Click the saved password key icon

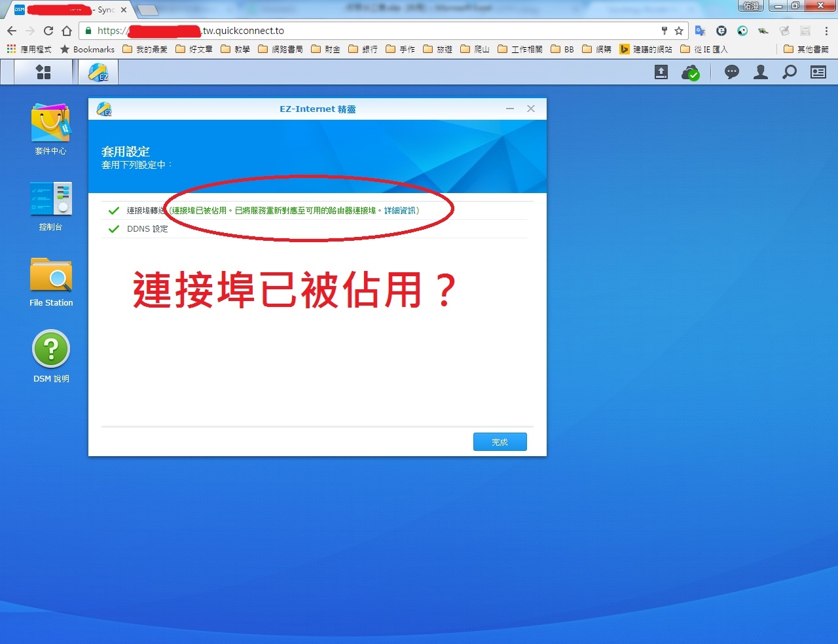click(664, 31)
